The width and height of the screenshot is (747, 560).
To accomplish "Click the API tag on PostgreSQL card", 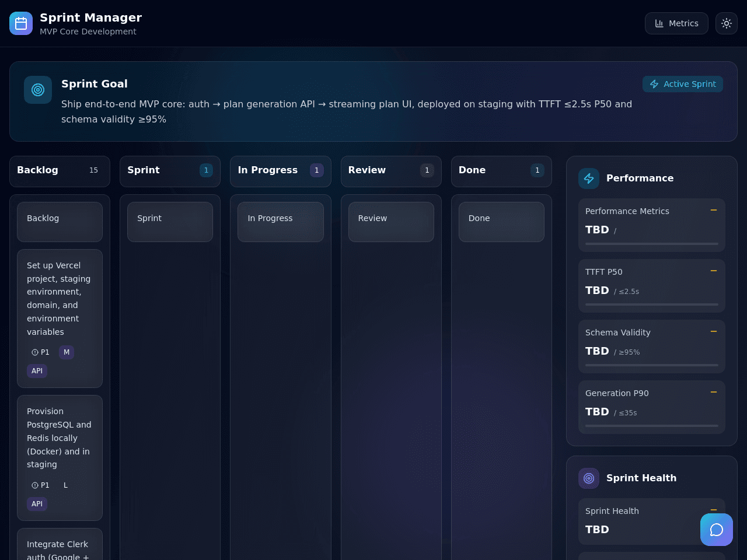I will coord(37,504).
